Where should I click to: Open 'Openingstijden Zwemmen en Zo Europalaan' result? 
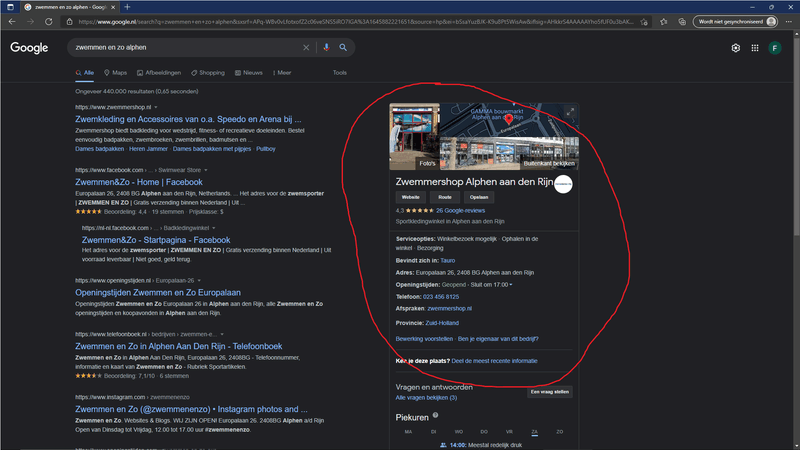[158, 292]
